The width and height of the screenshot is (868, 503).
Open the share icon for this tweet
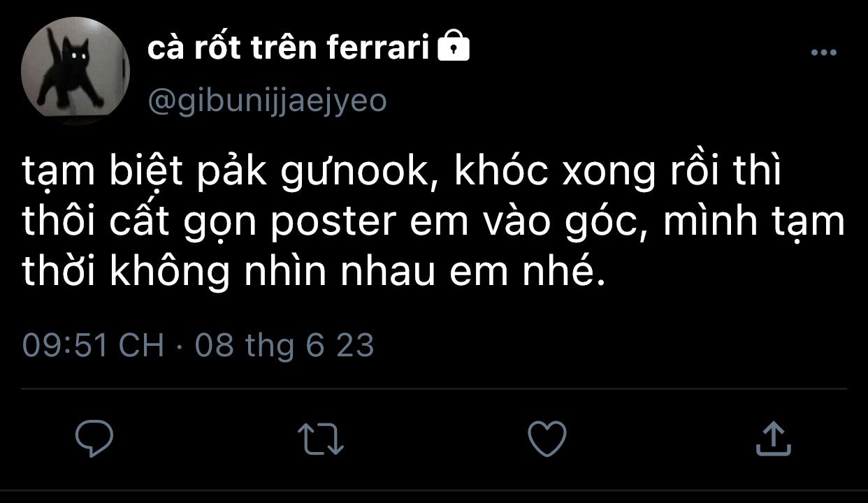[774, 439]
